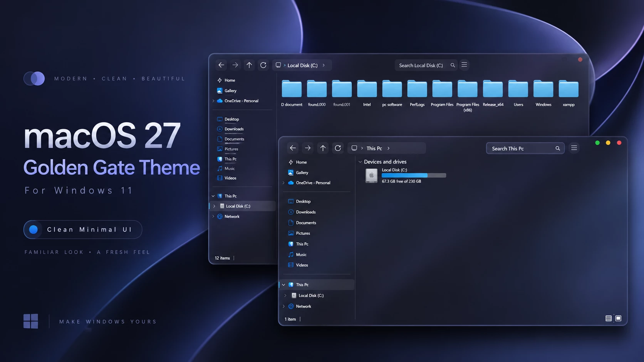Expand Local Disk (C:) in front window tree

pyautogui.click(x=285, y=295)
